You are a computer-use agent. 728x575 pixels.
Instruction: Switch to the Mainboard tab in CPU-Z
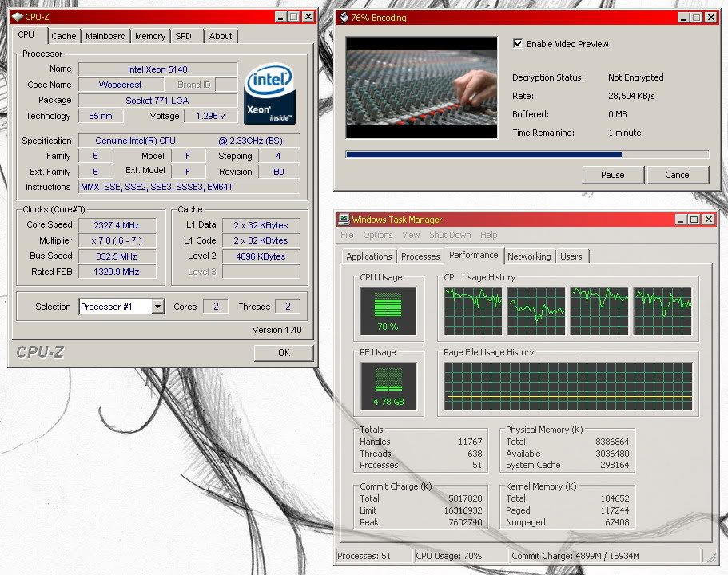pos(105,36)
